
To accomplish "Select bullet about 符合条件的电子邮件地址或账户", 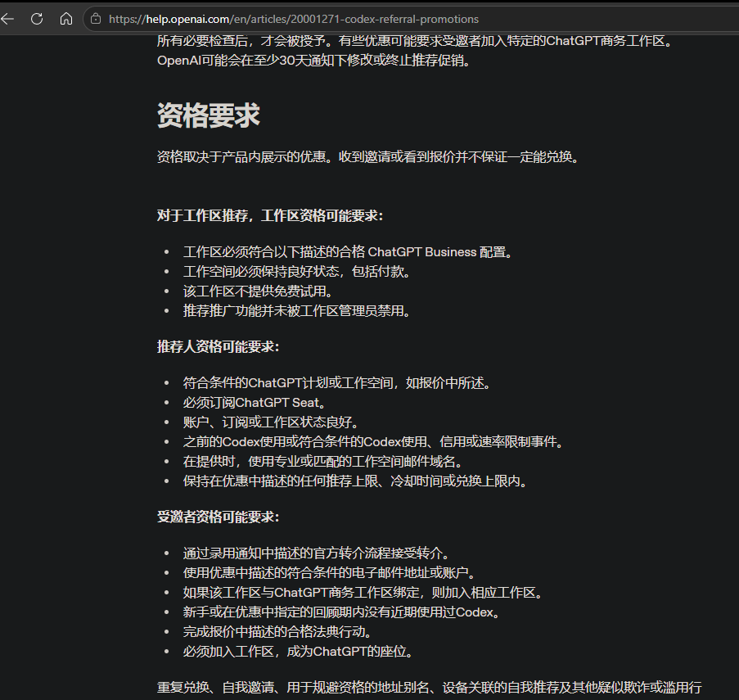I will 330,573.
